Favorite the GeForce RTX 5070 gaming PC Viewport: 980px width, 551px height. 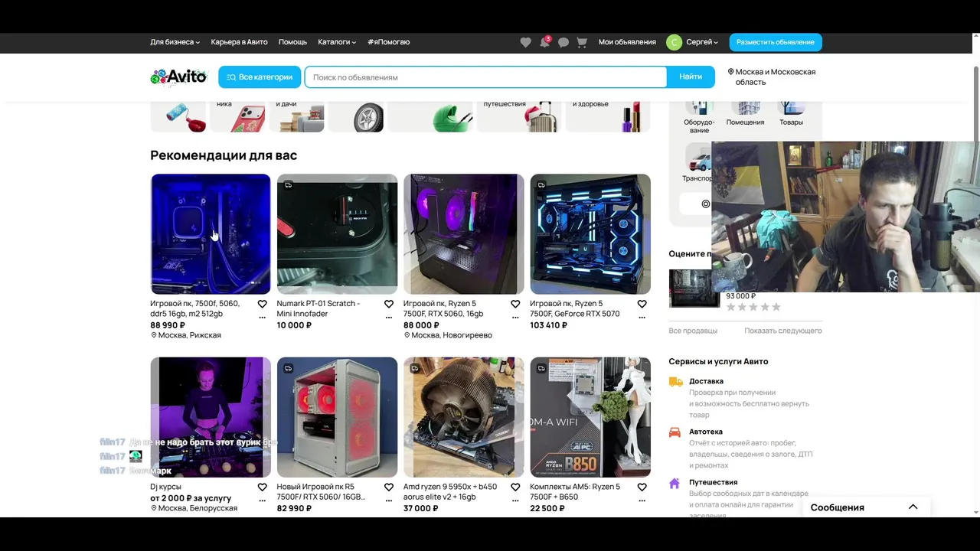(x=642, y=304)
